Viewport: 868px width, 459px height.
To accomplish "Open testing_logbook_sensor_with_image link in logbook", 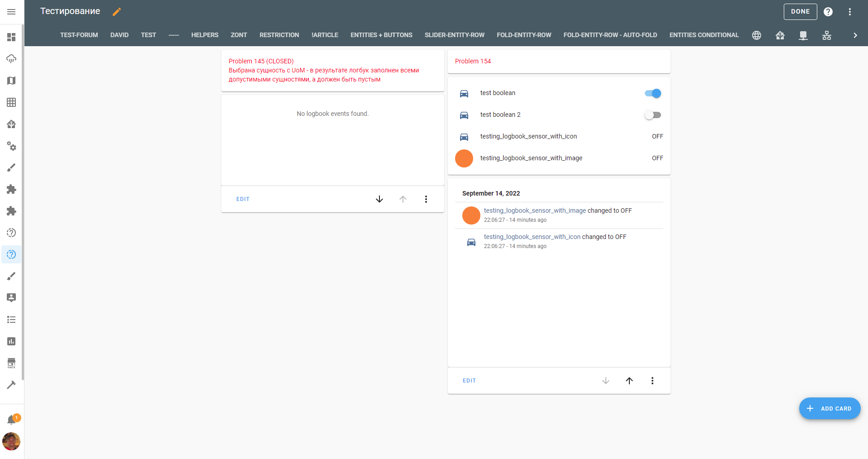I will [535, 210].
